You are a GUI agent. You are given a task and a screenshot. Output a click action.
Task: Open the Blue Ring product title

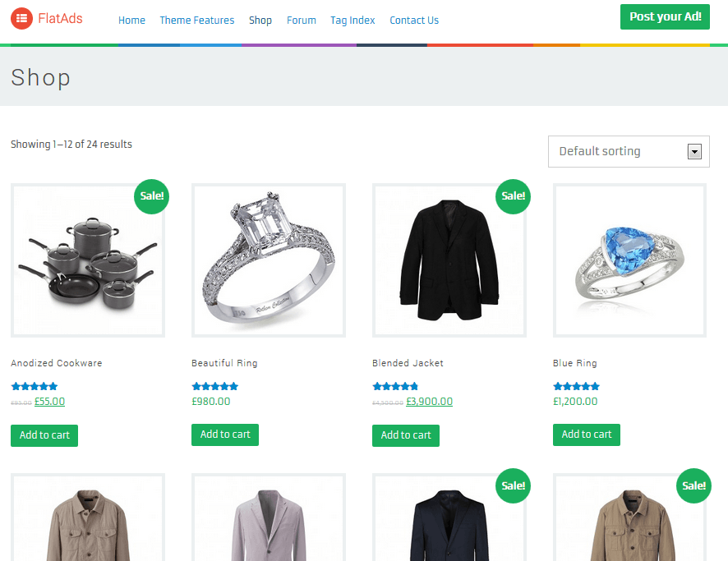(575, 363)
